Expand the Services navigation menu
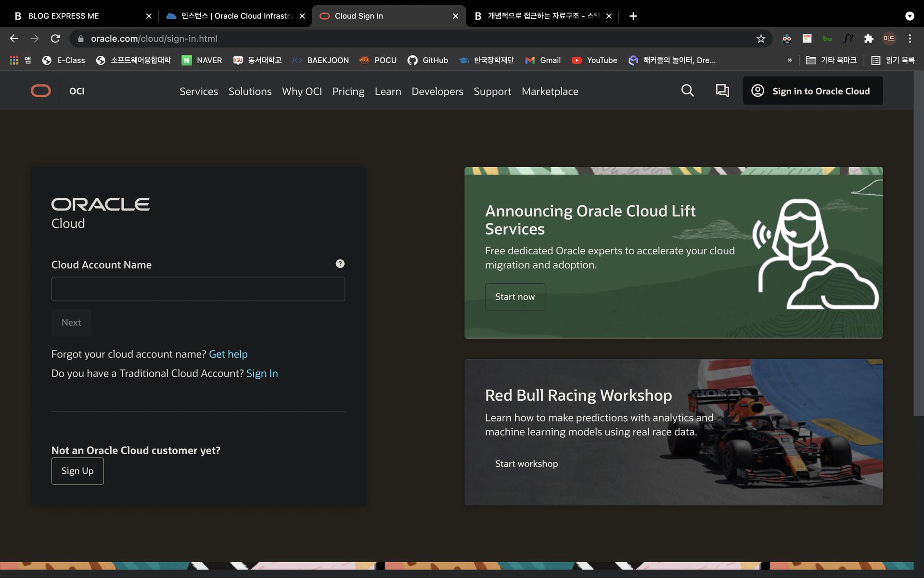 tap(199, 92)
